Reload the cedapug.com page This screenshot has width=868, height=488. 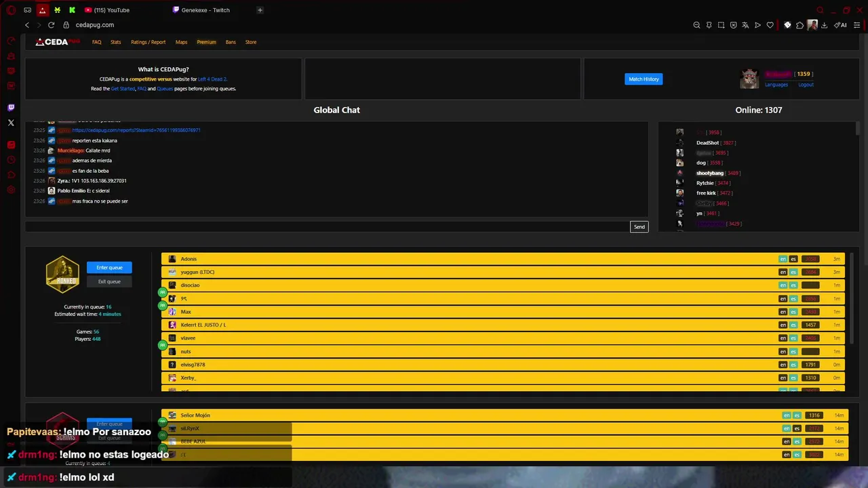click(x=51, y=25)
